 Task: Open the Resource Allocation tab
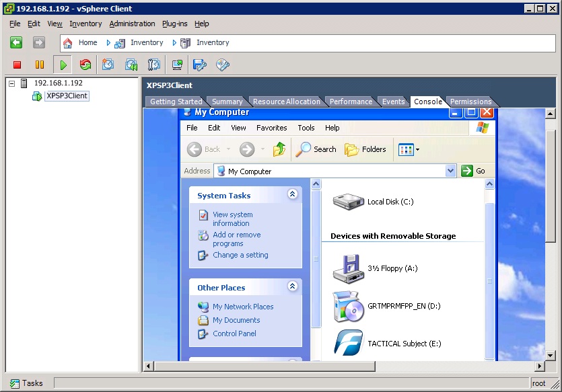pos(286,102)
